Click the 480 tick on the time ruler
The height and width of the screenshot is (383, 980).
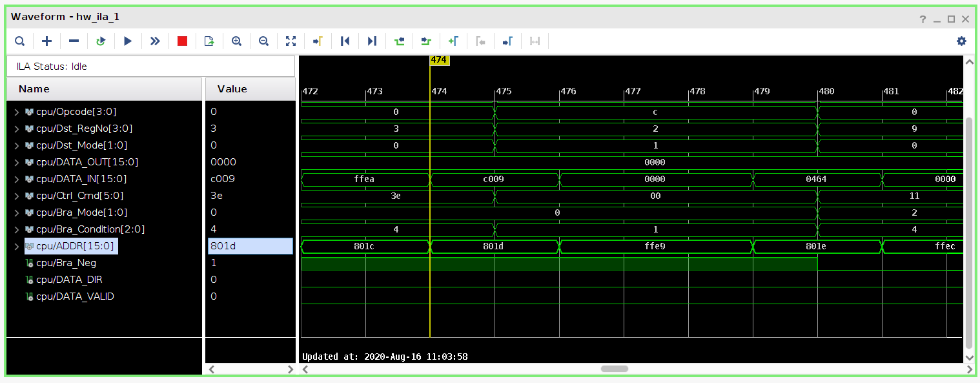tap(826, 92)
